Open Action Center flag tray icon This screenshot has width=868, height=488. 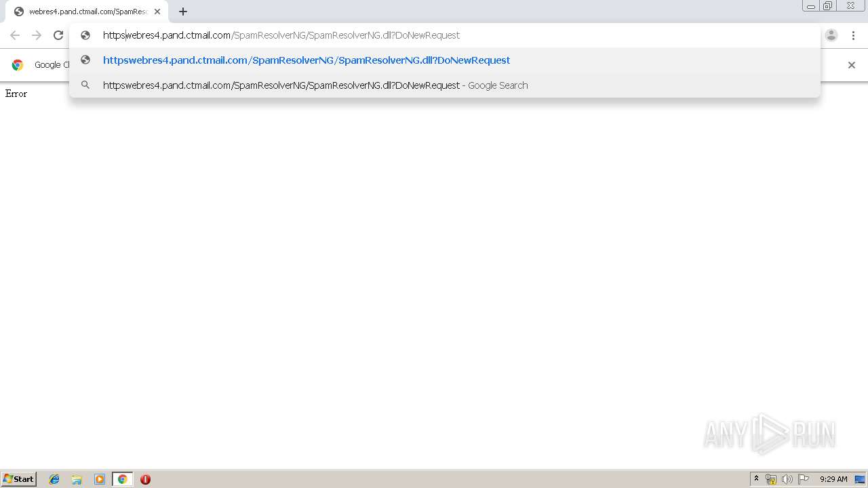point(804,479)
